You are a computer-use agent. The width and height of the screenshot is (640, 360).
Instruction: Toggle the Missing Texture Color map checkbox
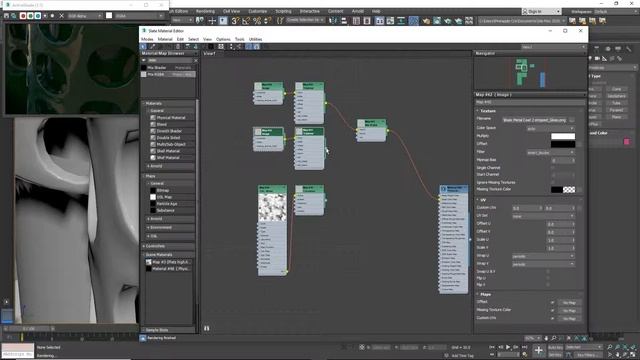[552, 310]
